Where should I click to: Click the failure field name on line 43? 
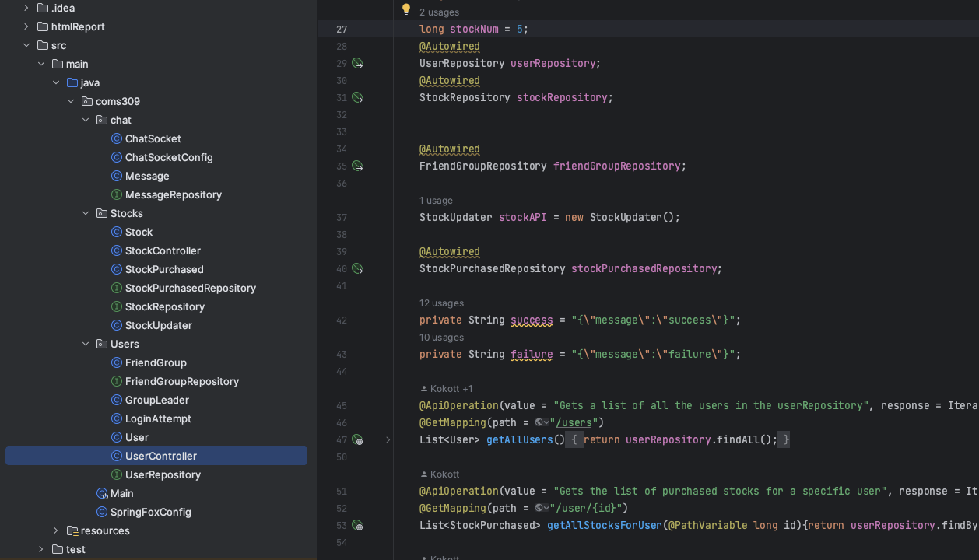(x=532, y=355)
